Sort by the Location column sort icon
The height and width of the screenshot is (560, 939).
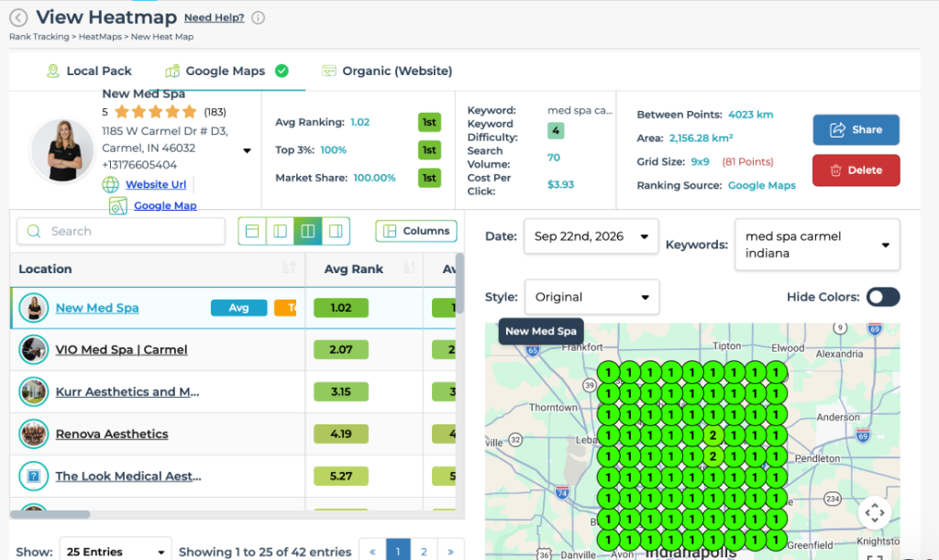pos(289,268)
